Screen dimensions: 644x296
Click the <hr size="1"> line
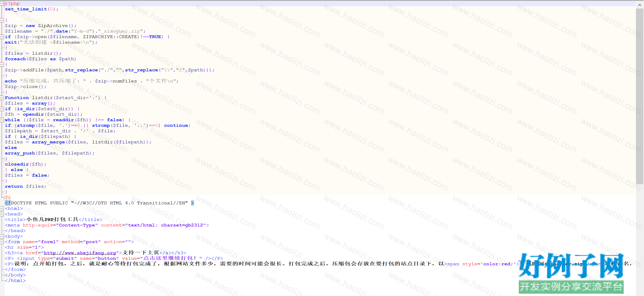[24, 247]
